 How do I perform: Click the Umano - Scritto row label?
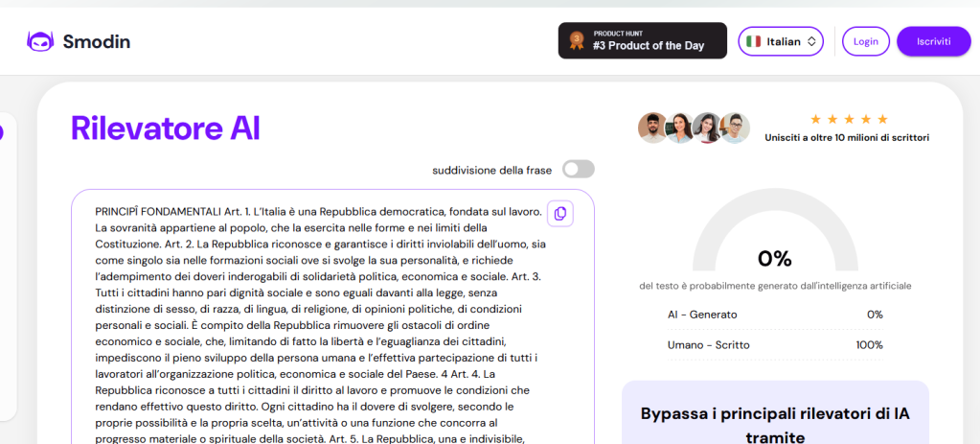708,344
